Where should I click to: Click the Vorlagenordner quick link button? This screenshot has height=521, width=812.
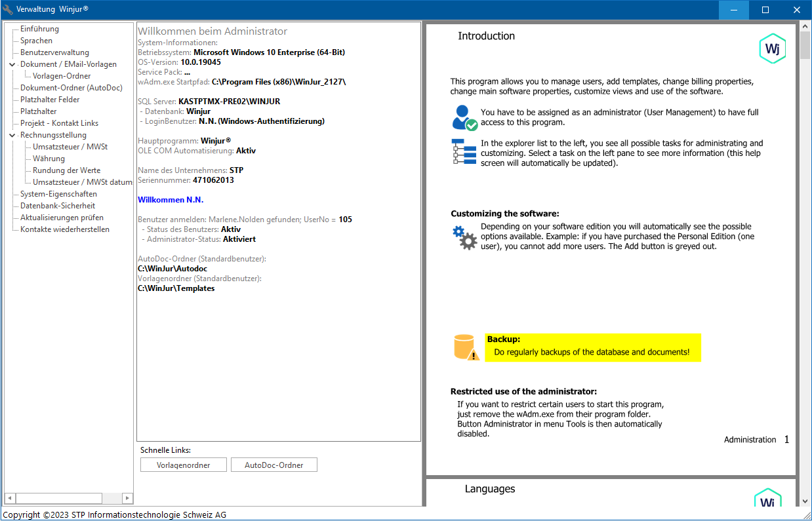[x=184, y=465]
